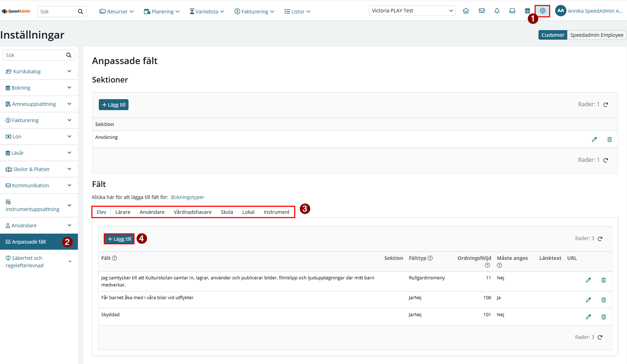The height and width of the screenshot is (364, 627).
Task: Refresh Sektioner table using bottom reload icon
Action: 606,160
